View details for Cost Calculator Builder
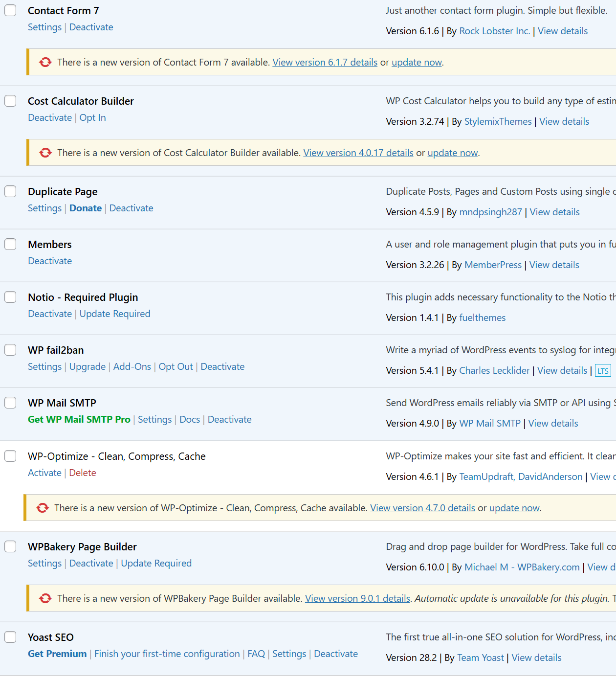Viewport: 616px width, 680px height. click(x=564, y=121)
